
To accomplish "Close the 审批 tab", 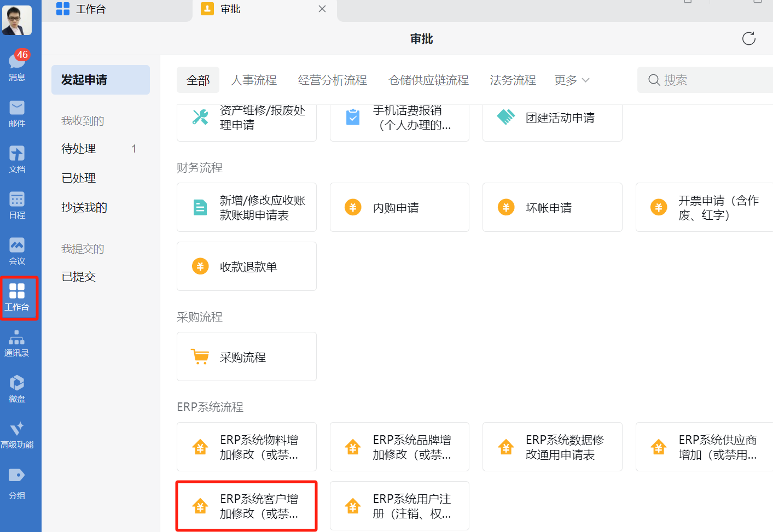I will pos(322,9).
